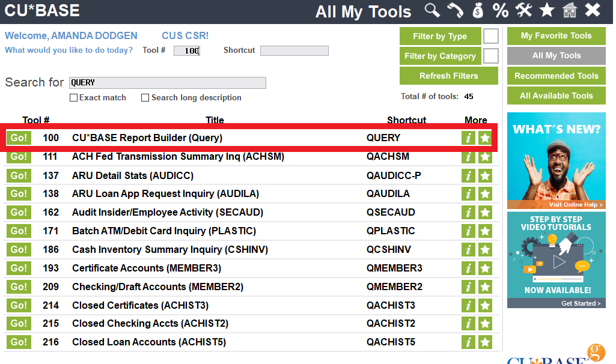Screen dimensions: 616x364
Task: Click the Refresh Filters button
Action: pos(449,76)
